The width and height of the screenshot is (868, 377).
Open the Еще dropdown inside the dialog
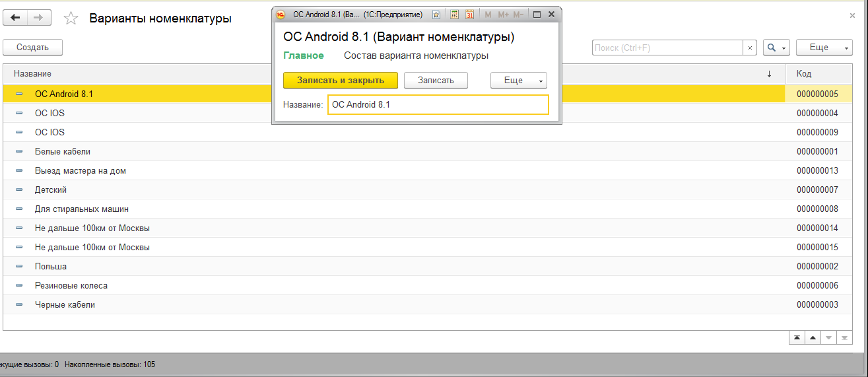519,80
